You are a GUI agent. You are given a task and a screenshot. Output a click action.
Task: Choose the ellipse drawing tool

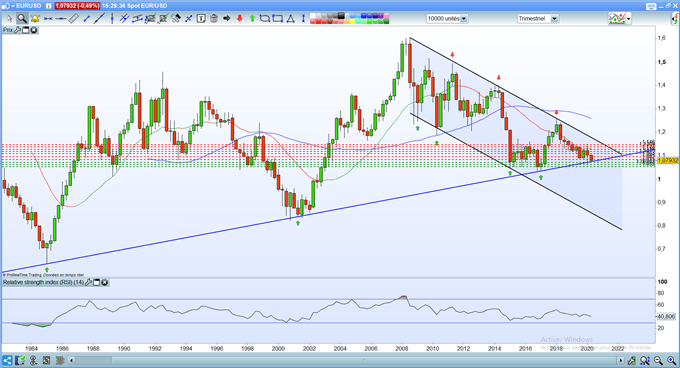click(x=265, y=19)
